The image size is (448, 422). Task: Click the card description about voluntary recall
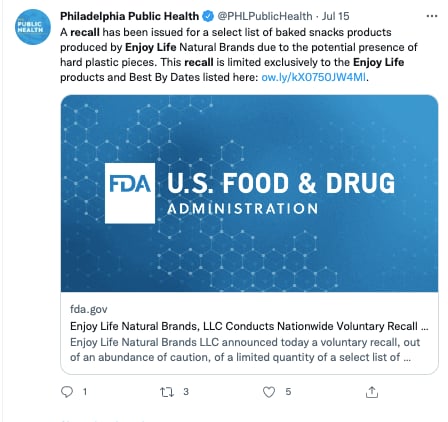point(245,350)
